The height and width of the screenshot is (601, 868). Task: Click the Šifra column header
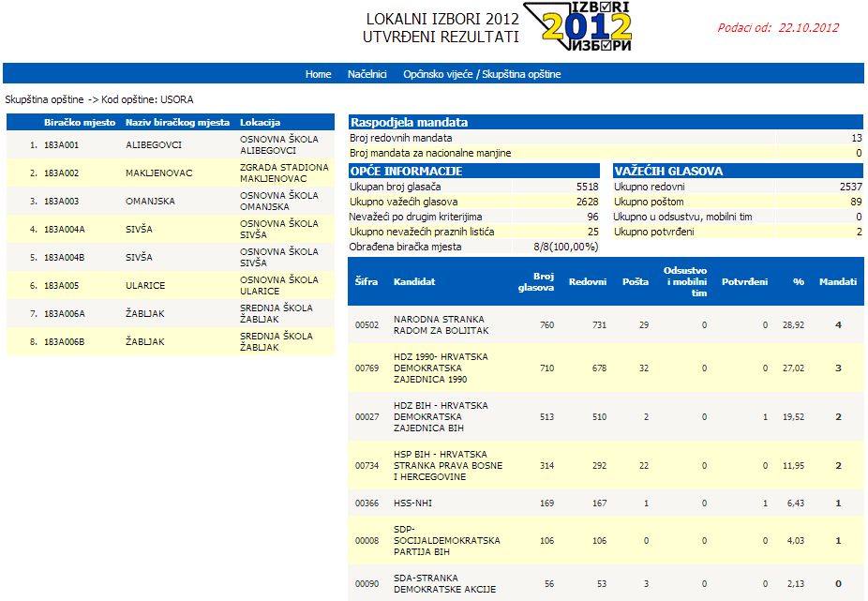point(366,281)
